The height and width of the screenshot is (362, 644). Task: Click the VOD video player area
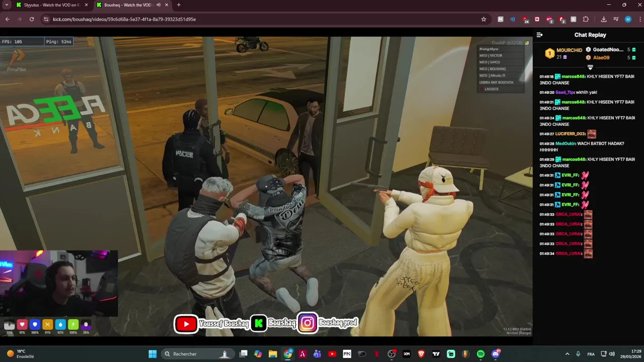tap(266, 186)
